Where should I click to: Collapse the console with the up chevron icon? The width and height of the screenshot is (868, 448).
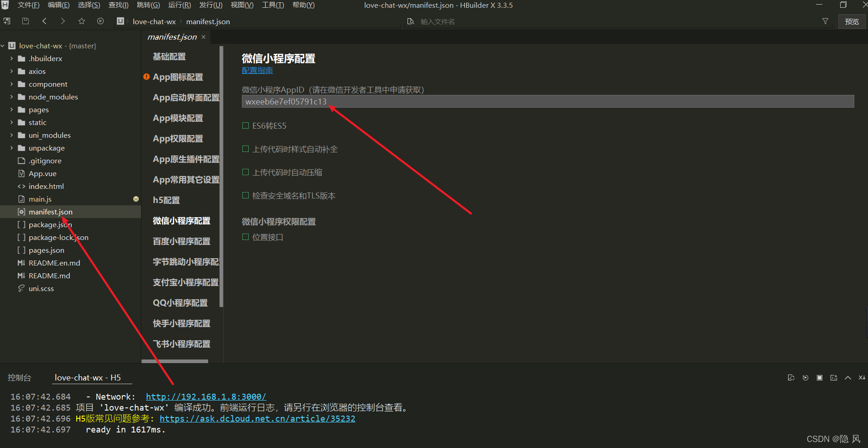click(x=848, y=378)
